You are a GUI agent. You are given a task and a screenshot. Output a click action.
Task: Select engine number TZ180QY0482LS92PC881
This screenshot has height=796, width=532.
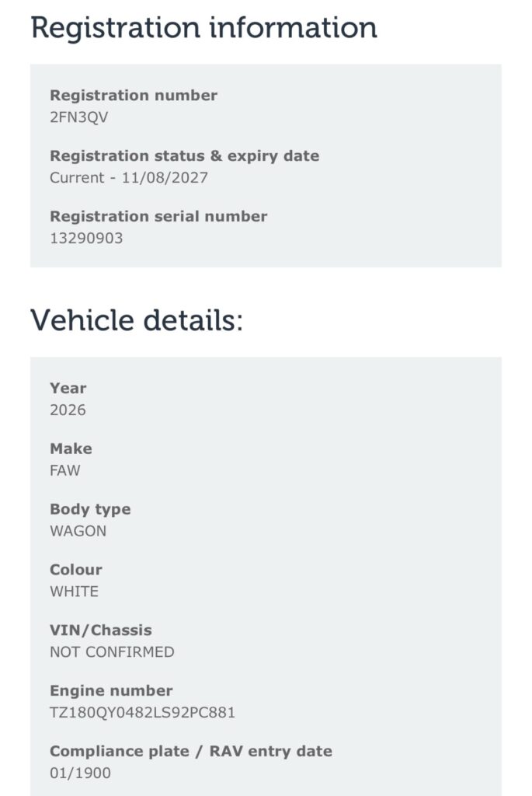point(142,712)
